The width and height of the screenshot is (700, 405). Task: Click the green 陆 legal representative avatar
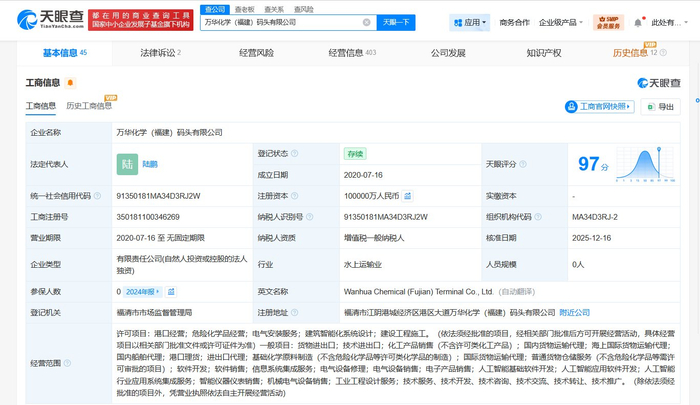coord(127,164)
